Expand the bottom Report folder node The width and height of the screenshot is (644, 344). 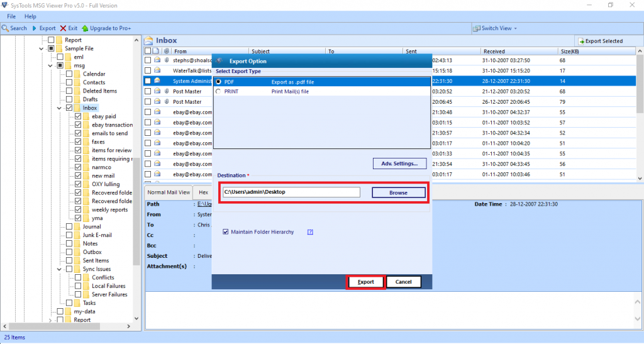pos(50,319)
